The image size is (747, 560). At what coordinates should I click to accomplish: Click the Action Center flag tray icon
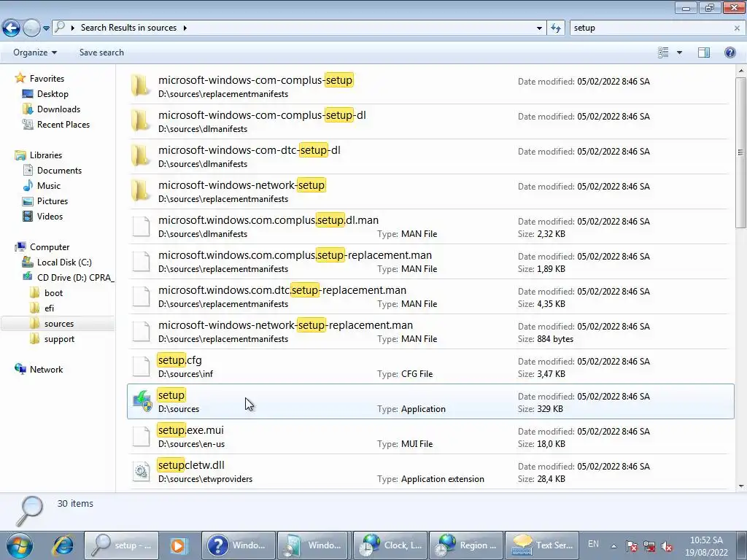(632, 546)
